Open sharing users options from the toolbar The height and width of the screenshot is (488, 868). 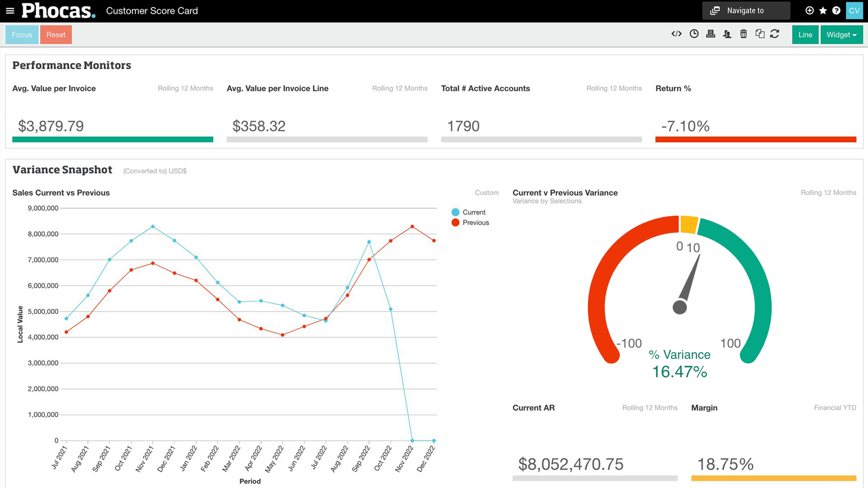point(727,34)
